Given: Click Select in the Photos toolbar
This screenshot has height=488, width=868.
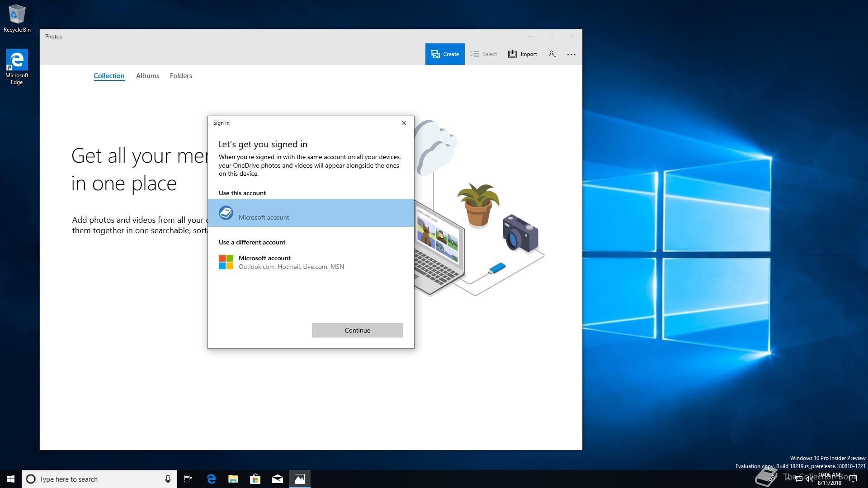Looking at the screenshot, I should point(483,54).
